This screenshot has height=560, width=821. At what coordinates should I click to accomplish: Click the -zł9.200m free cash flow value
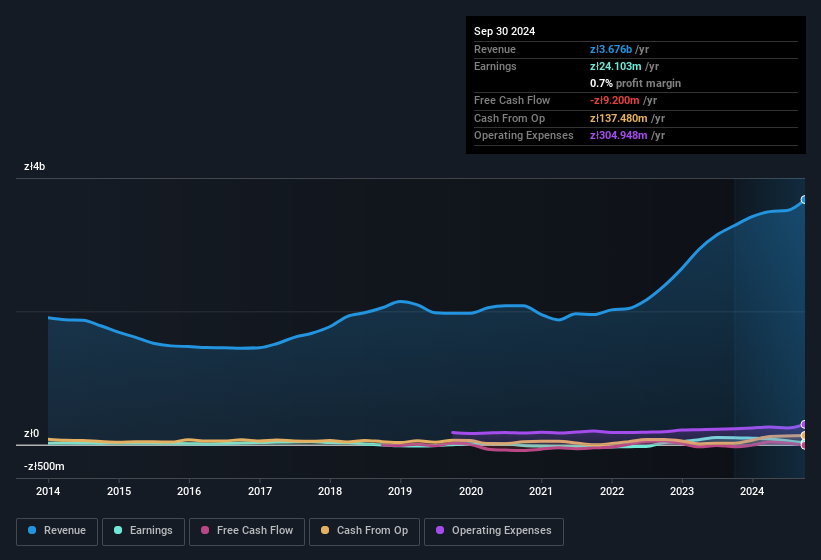click(x=614, y=100)
